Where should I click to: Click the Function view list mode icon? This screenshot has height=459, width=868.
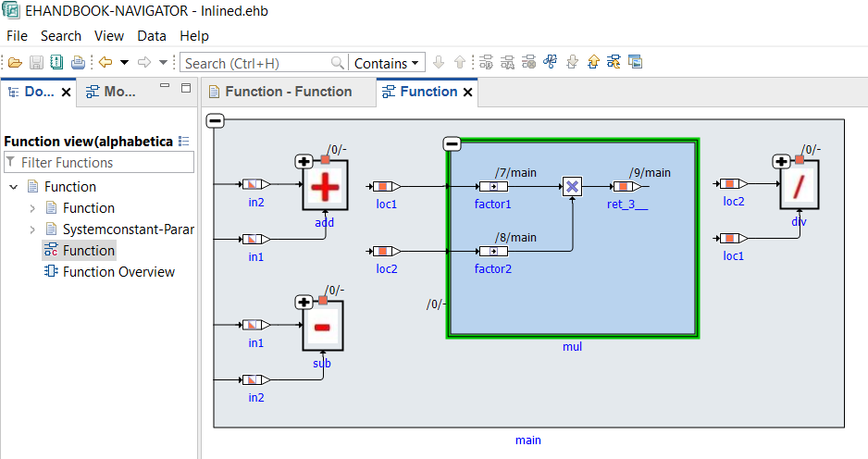pyautogui.click(x=183, y=141)
